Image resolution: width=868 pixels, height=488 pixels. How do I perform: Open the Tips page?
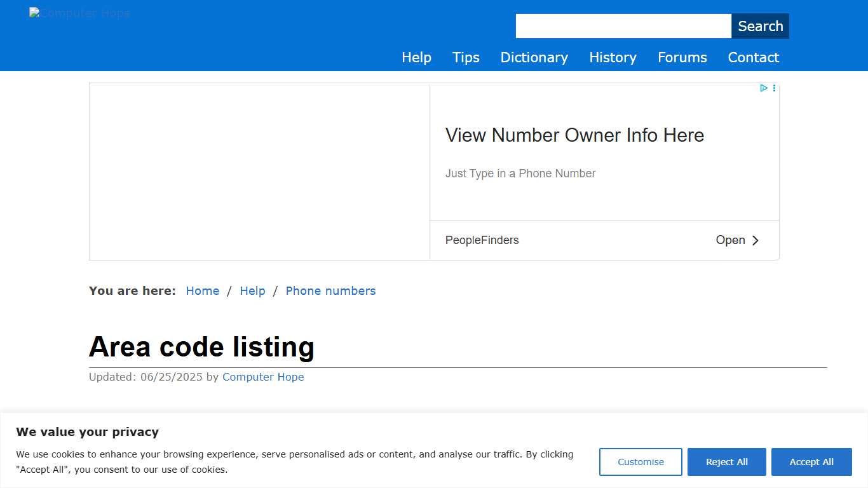[x=466, y=57]
